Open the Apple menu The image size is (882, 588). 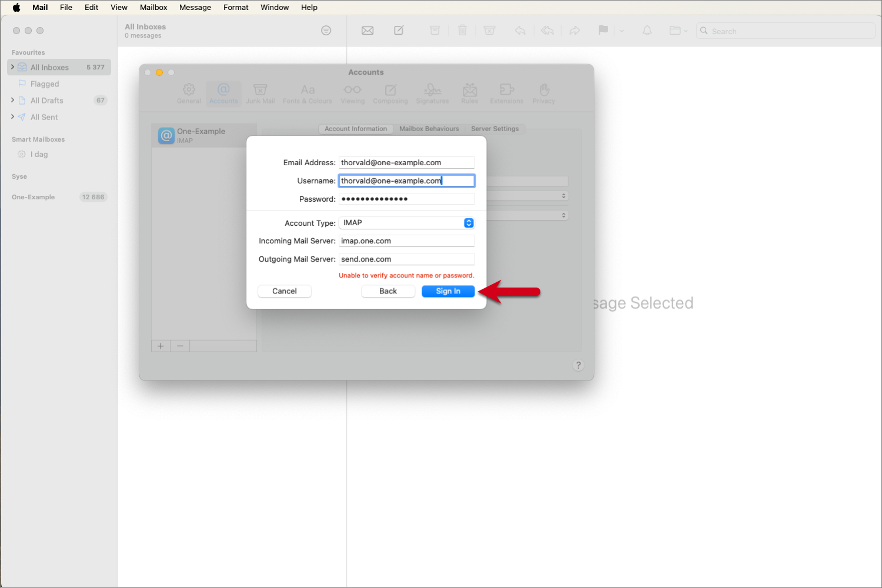(16, 8)
